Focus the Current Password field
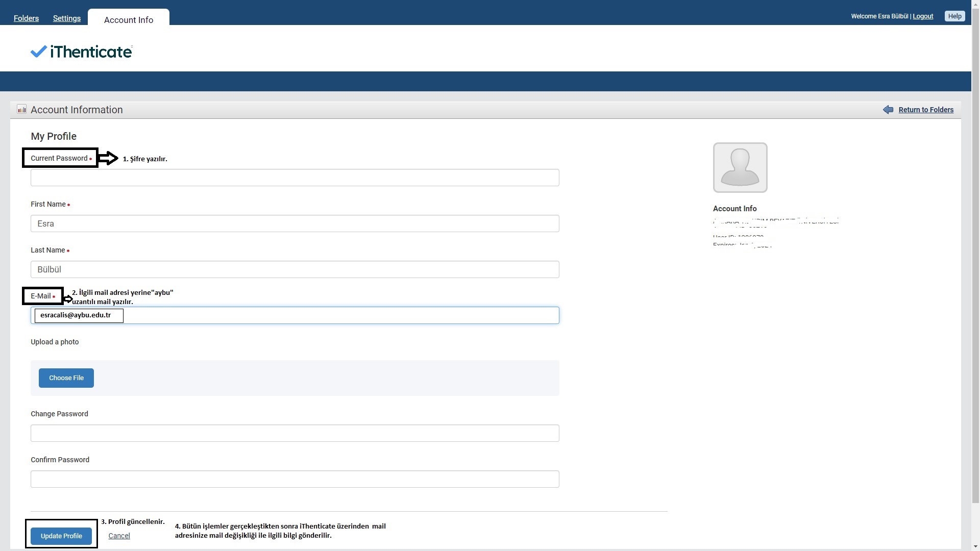This screenshot has height=551, width=980. tap(295, 178)
